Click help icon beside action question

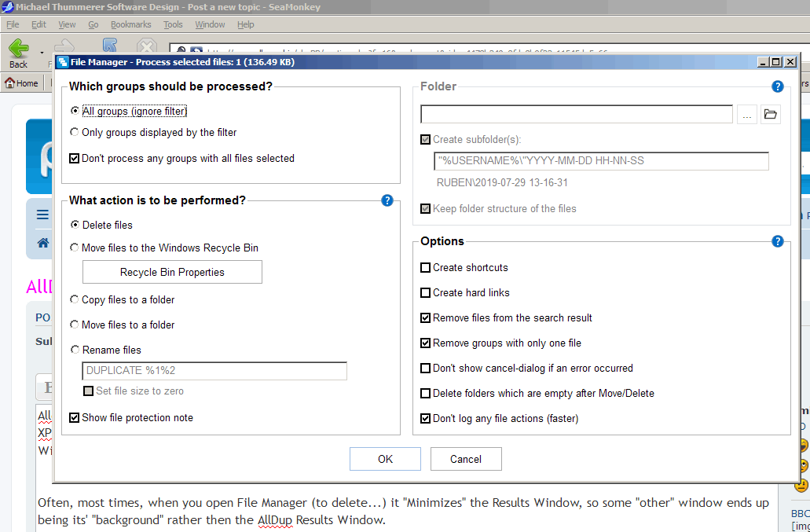pos(387,200)
